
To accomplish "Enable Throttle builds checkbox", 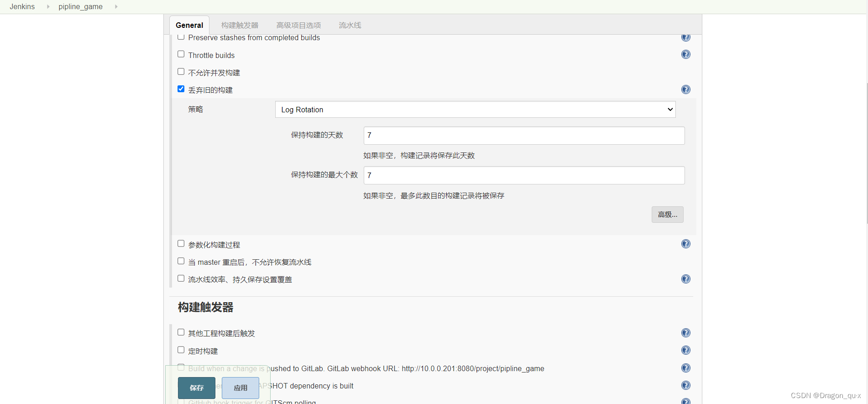I will click(181, 54).
